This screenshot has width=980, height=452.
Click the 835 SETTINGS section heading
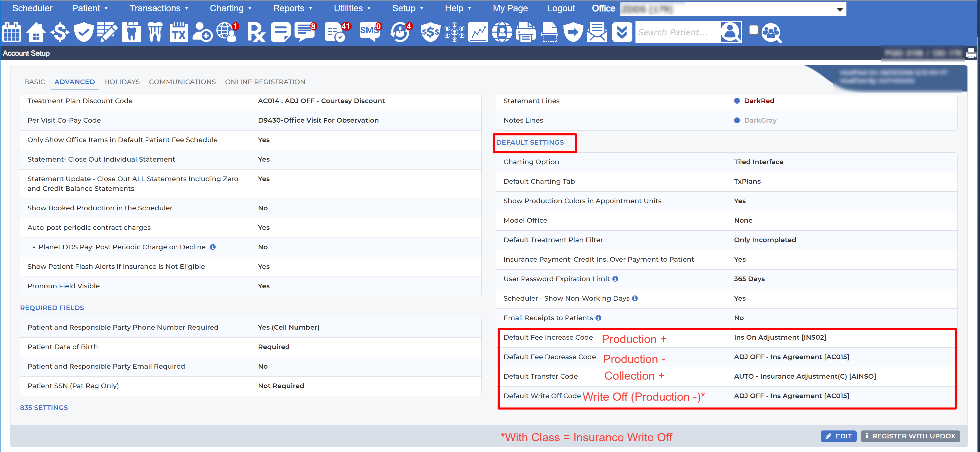[44, 407]
